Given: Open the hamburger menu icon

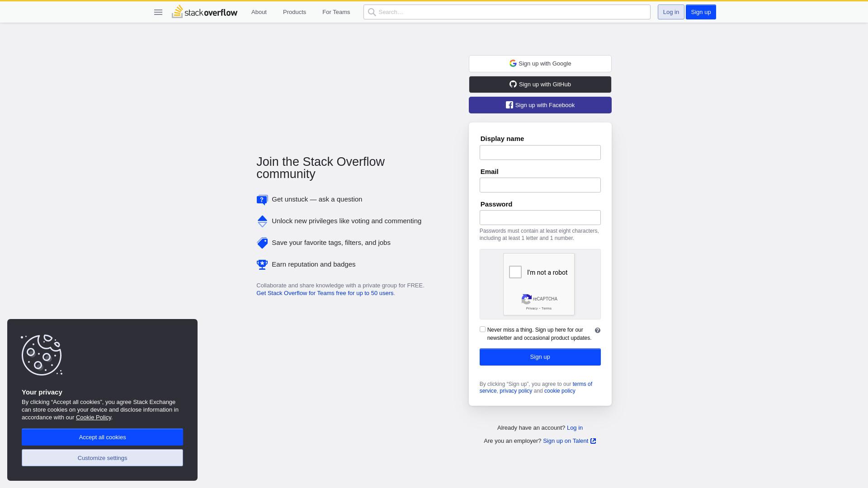Looking at the screenshot, I should coord(158,12).
